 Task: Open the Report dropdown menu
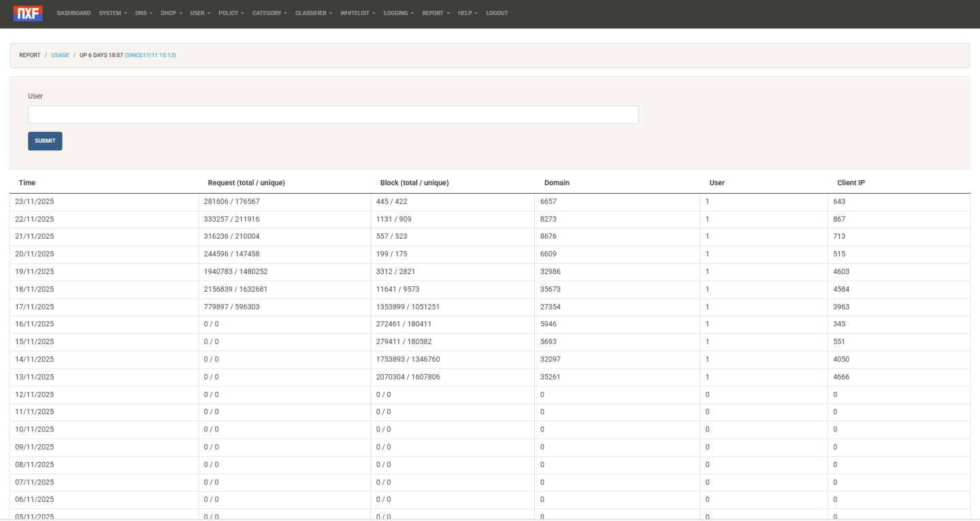click(x=436, y=13)
